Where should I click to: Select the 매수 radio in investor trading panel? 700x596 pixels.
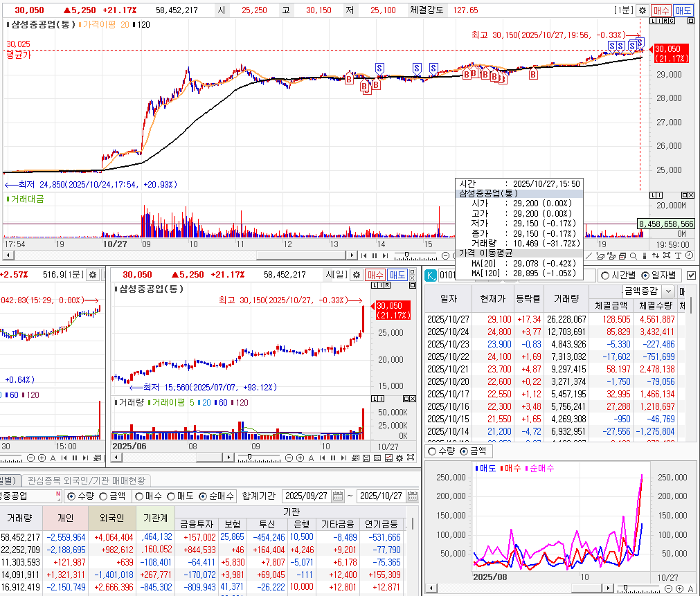139,496
